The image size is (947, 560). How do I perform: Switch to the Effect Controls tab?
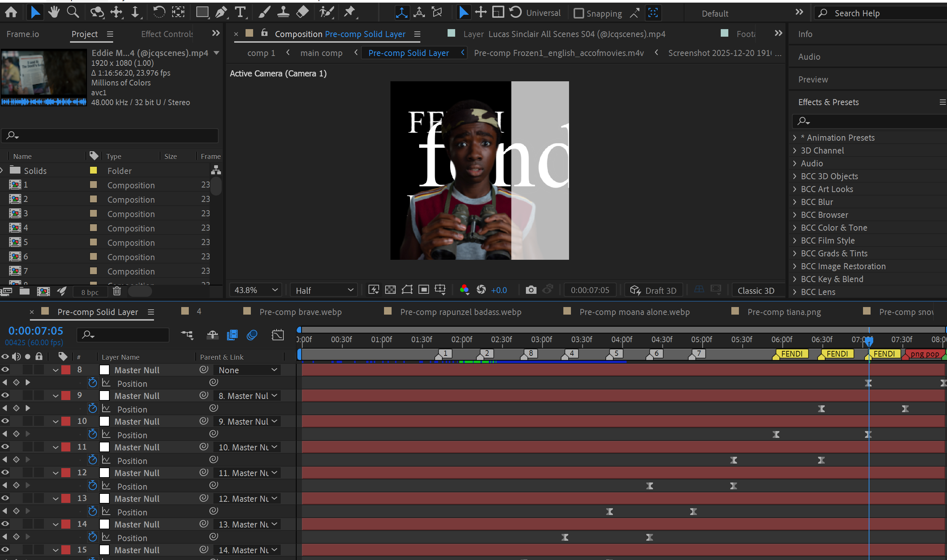(x=167, y=34)
